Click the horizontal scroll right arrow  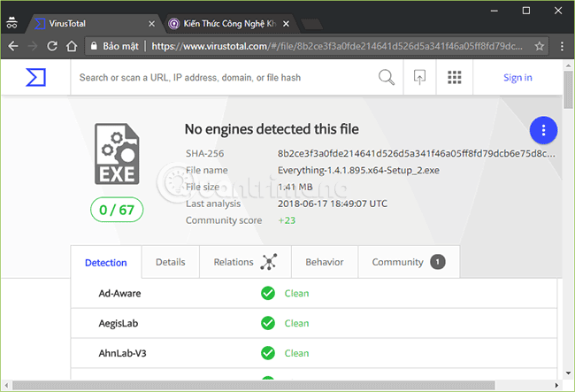(x=556, y=386)
